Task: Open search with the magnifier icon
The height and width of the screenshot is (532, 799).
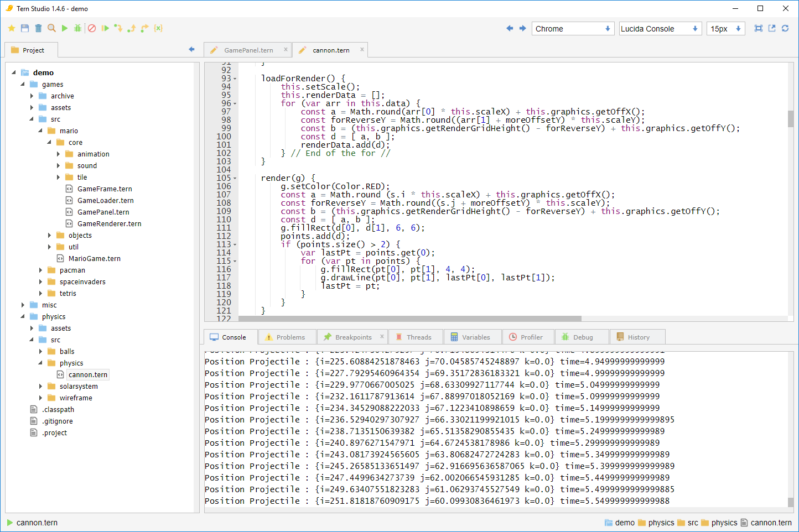Action: (x=51, y=28)
